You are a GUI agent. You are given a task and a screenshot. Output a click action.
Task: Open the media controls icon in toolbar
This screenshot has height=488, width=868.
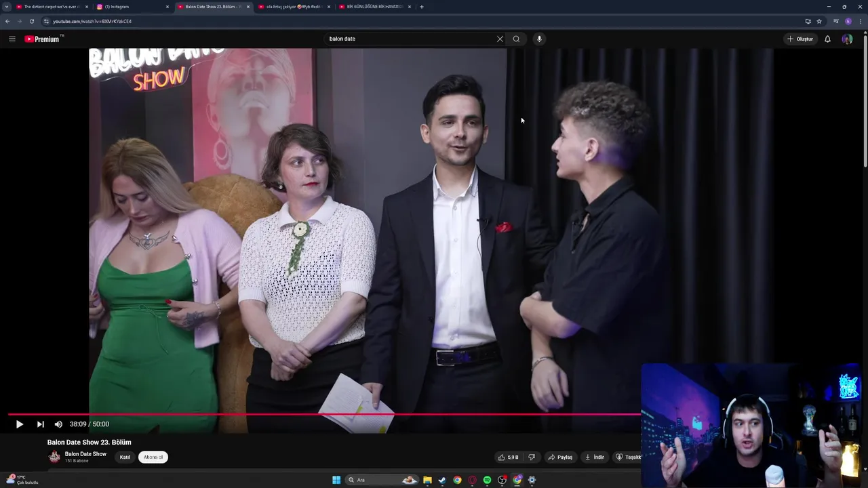pyautogui.click(x=836, y=21)
